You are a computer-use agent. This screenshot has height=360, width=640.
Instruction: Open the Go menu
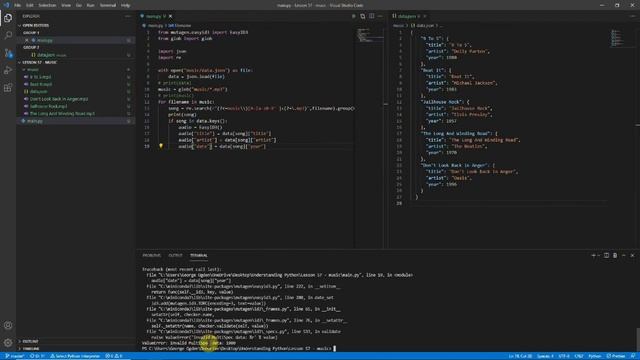tap(79, 5)
